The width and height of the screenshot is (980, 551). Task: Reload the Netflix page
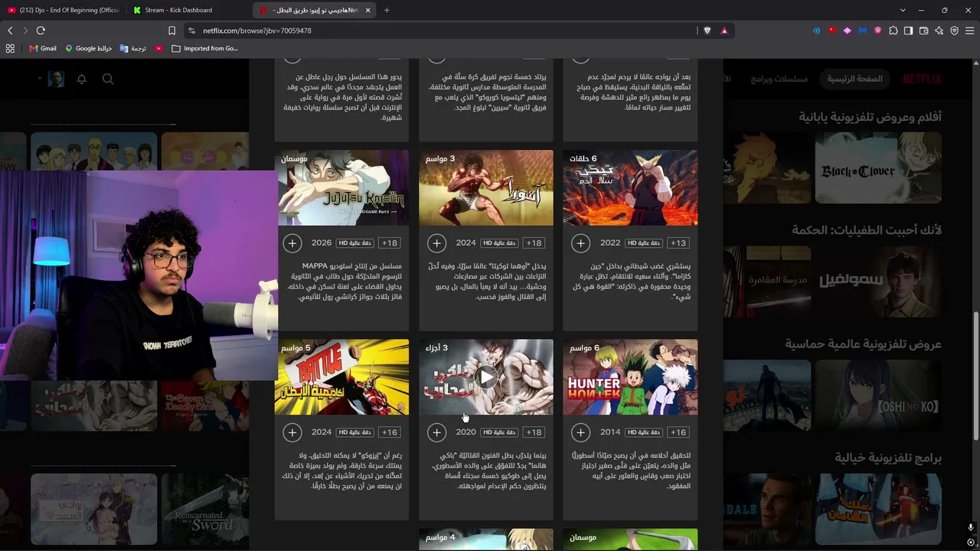point(41,31)
